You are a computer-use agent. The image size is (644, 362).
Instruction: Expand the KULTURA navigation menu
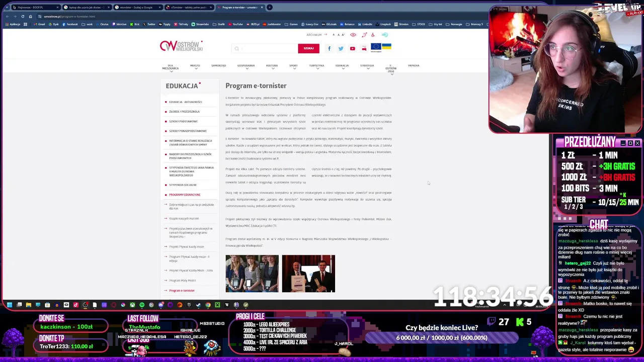[272, 66]
